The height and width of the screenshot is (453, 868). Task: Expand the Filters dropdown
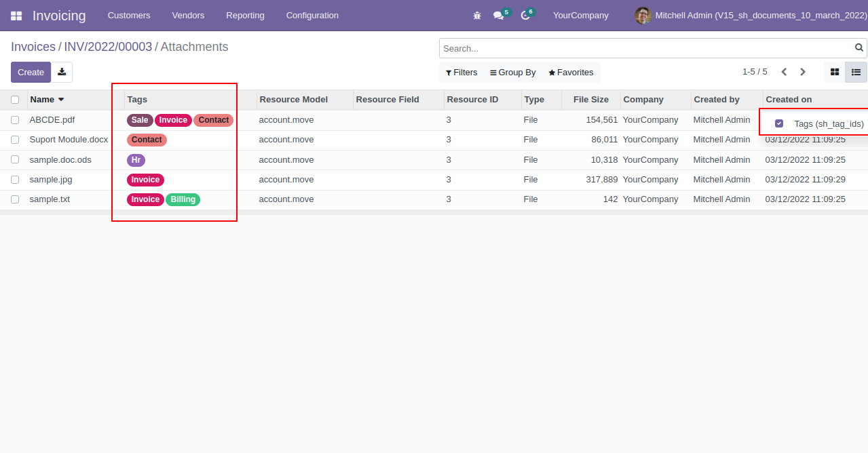coord(461,73)
